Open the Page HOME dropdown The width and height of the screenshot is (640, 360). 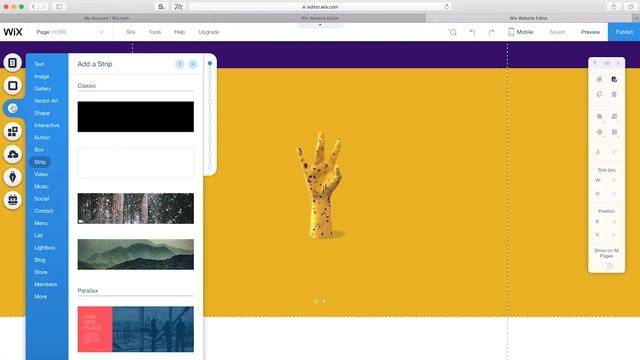coord(70,32)
